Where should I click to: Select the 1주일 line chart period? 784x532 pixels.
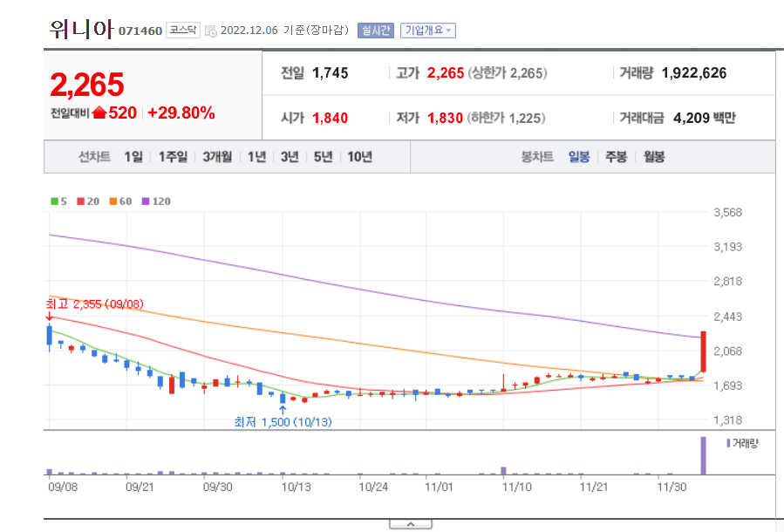173,157
